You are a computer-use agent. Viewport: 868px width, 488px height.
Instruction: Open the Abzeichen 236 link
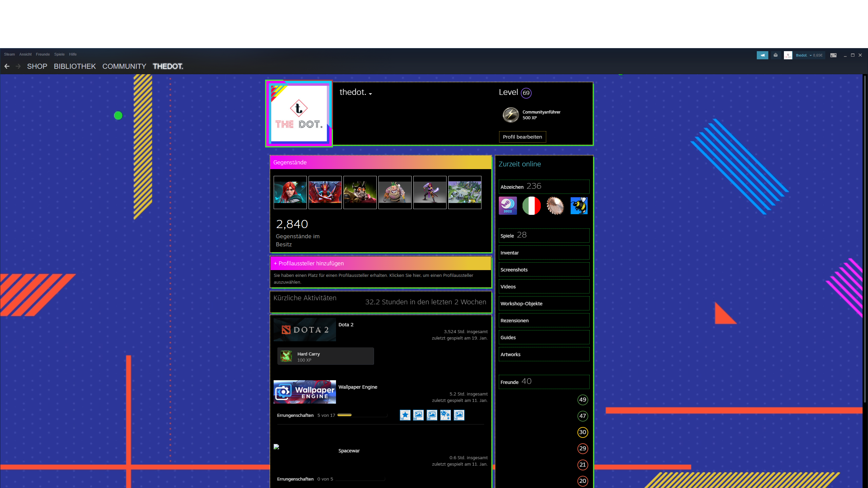[x=544, y=186]
